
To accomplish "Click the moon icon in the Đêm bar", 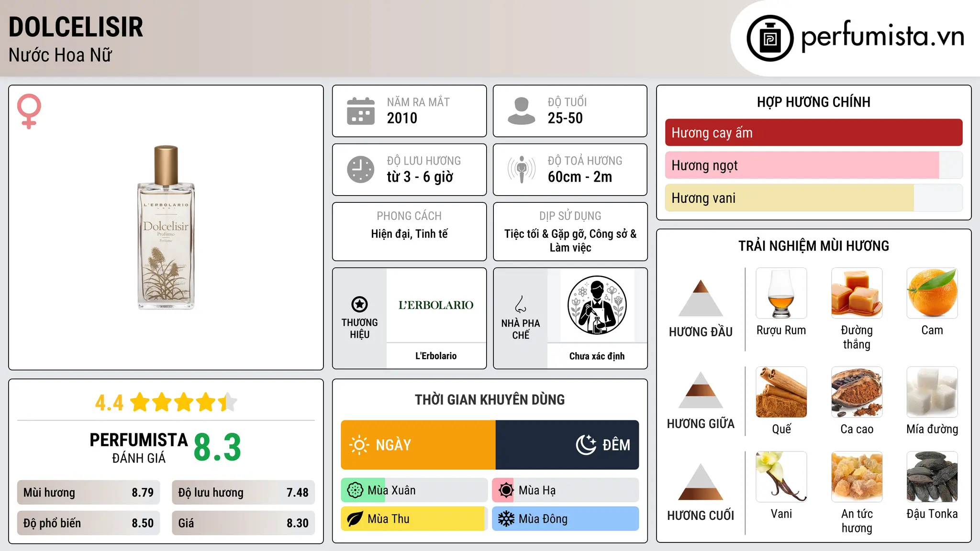I will (x=586, y=445).
